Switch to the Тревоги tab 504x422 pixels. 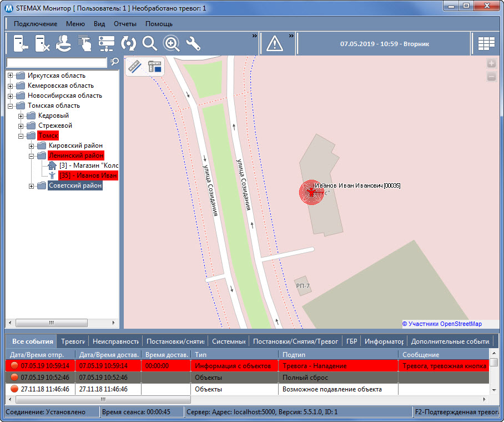click(x=73, y=341)
